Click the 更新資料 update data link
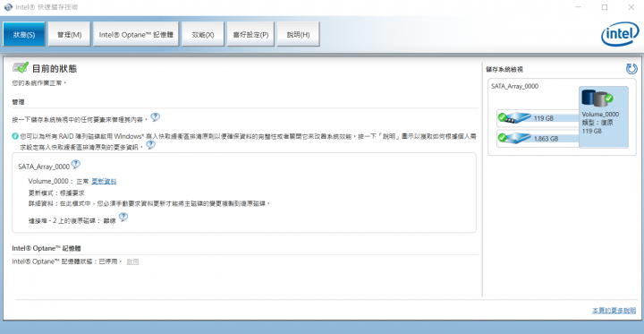The height and width of the screenshot is (334, 644). tap(104, 182)
